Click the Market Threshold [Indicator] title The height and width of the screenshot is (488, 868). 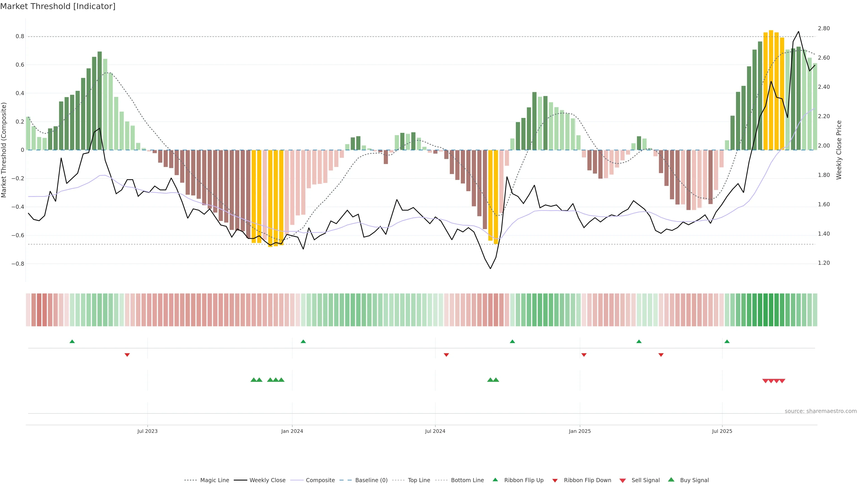click(58, 6)
